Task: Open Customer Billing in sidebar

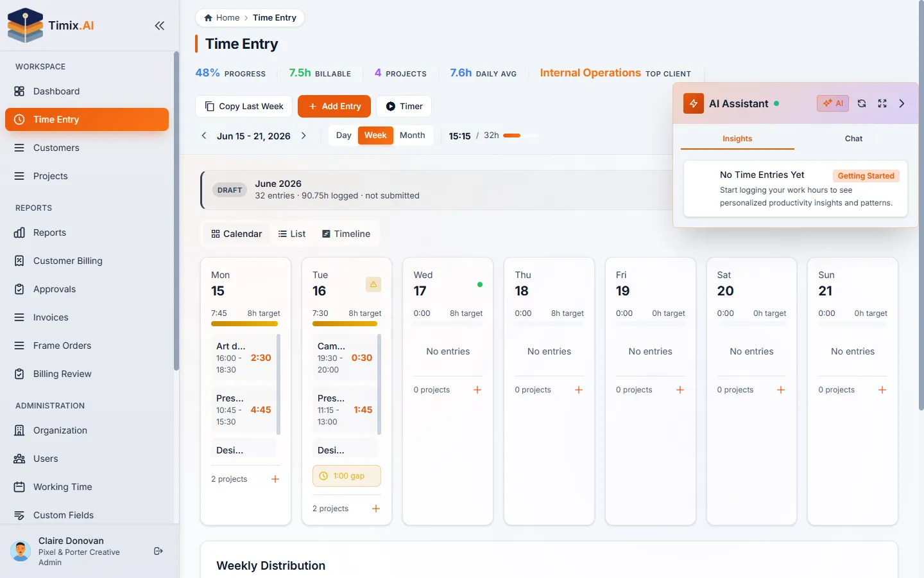Action: (x=87, y=261)
